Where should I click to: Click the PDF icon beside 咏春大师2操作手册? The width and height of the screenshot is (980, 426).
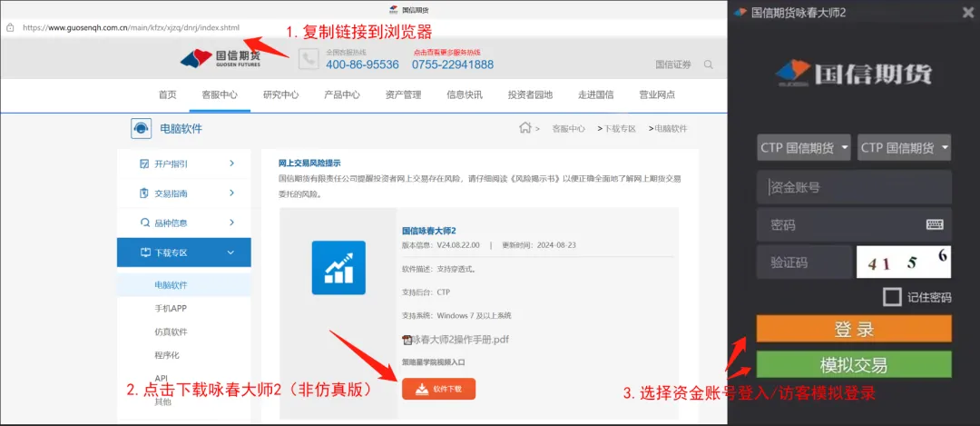tap(407, 341)
